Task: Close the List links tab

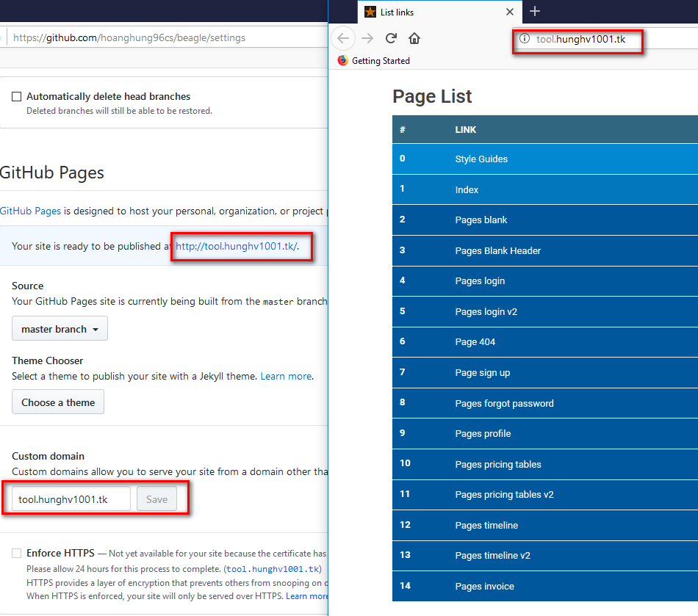Action: (510, 12)
